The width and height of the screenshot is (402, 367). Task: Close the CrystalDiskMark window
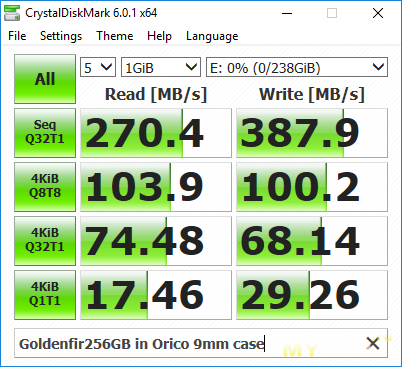pos(378,13)
